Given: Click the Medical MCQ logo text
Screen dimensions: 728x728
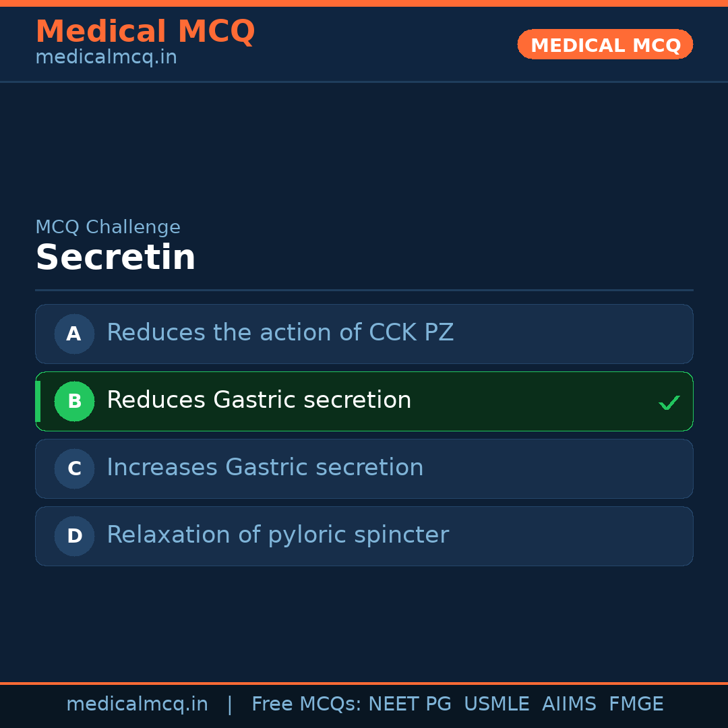Looking at the screenshot, I should point(145,31).
